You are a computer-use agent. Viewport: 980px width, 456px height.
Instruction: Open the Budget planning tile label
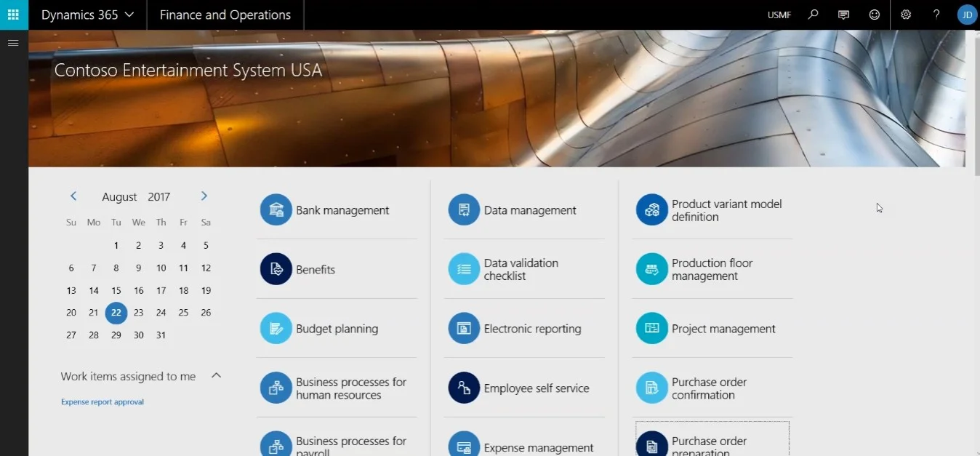[337, 329]
